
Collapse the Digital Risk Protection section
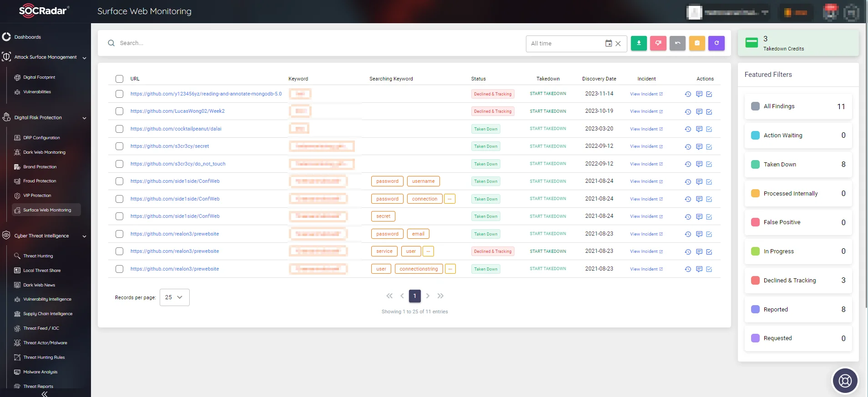[x=85, y=118]
